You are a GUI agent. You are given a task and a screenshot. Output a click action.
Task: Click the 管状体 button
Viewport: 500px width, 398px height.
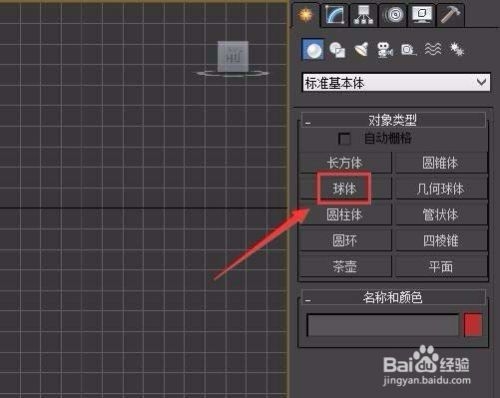click(x=441, y=215)
